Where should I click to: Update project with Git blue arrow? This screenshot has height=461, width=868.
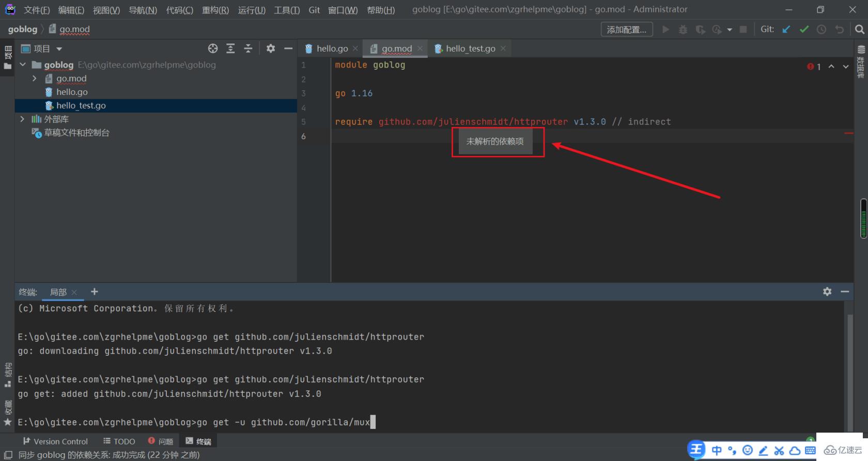[786, 29]
